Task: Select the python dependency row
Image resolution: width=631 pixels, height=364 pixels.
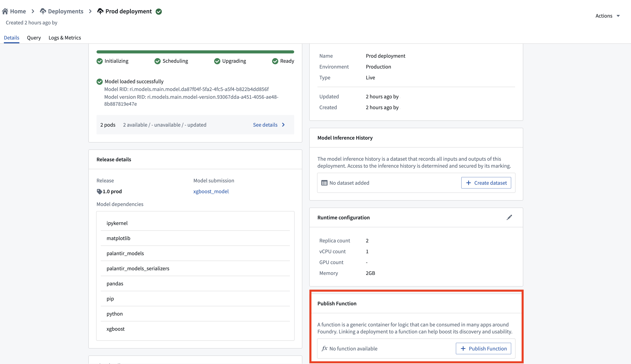Action: pos(195,314)
